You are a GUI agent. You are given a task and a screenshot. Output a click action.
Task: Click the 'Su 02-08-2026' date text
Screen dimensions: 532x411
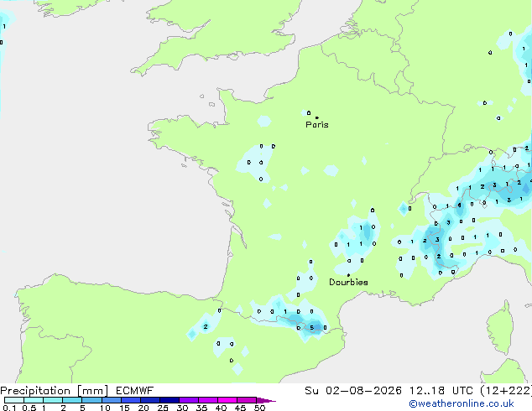click(x=353, y=391)
